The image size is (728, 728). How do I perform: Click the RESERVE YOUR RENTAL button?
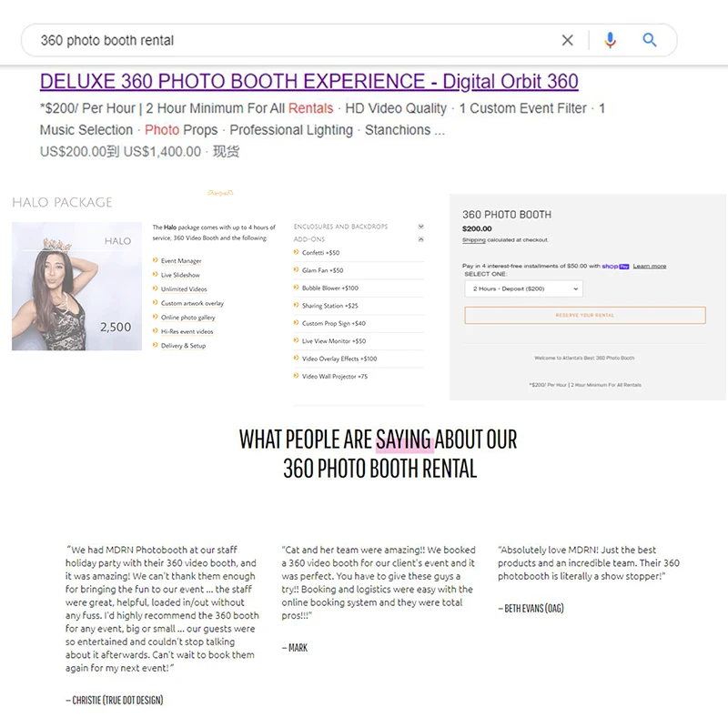[584, 315]
